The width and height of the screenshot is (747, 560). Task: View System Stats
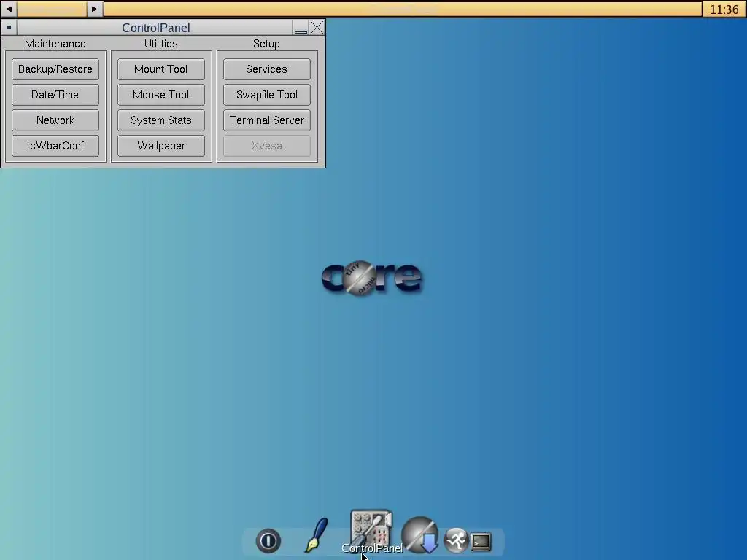[161, 120]
